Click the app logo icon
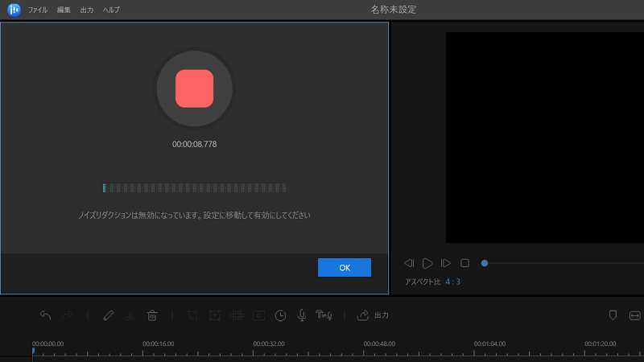The image size is (644, 362). tap(14, 10)
